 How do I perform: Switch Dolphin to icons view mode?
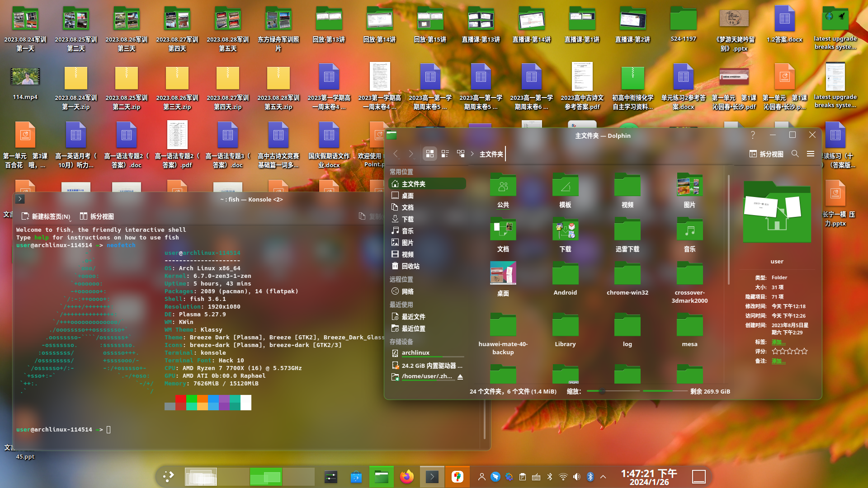[429, 154]
